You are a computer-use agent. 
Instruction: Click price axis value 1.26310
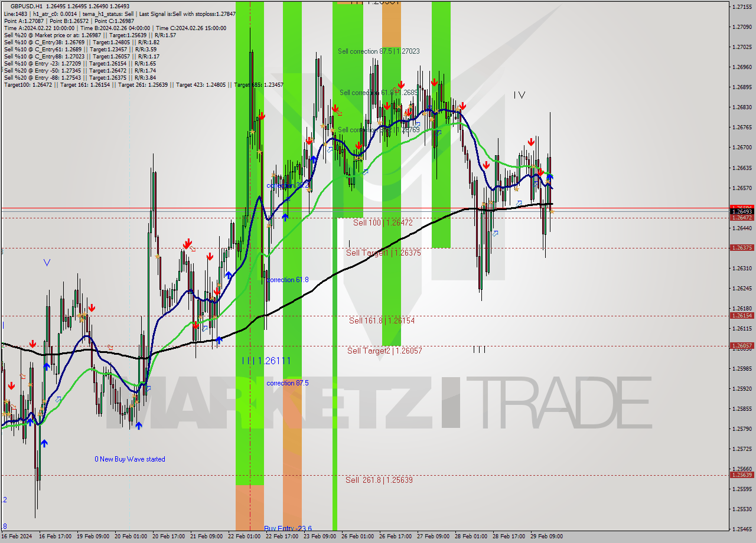(742, 268)
